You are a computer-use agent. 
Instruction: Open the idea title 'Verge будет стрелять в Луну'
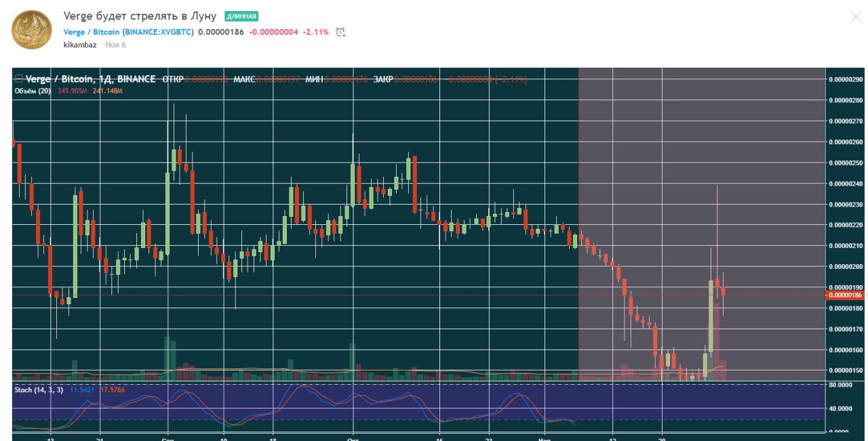(140, 16)
